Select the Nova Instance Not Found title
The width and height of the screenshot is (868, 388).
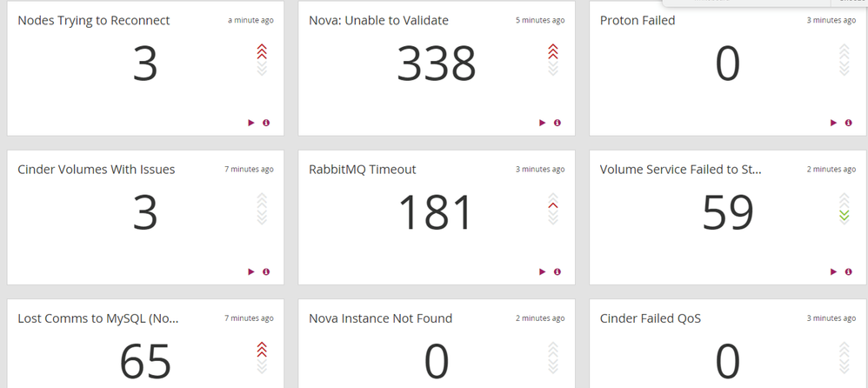[381, 318]
